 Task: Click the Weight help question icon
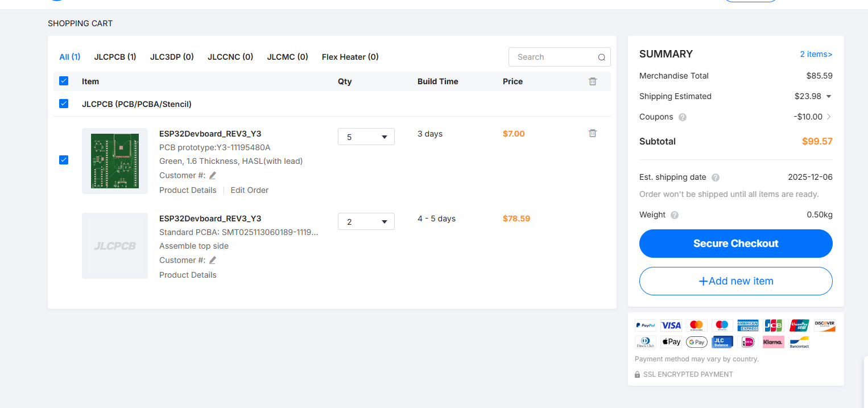click(x=675, y=215)
